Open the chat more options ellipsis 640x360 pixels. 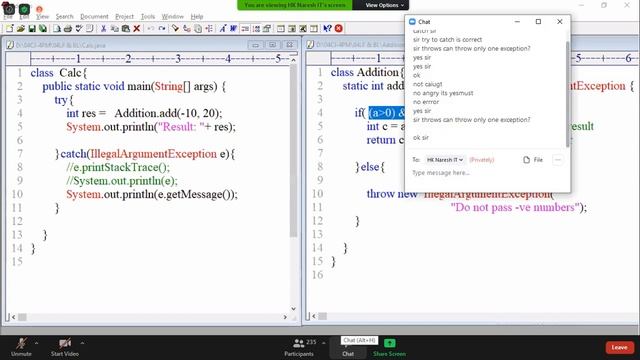tap(558, 160)
